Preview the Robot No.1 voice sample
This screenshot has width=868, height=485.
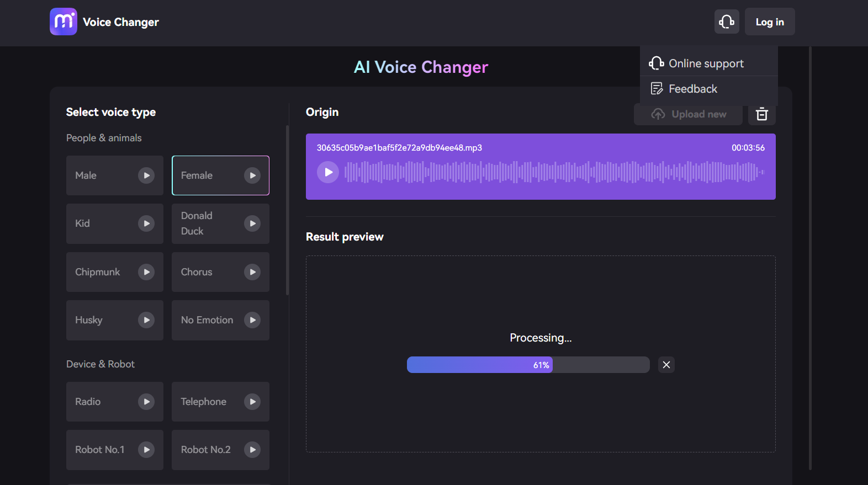[146, 450]
